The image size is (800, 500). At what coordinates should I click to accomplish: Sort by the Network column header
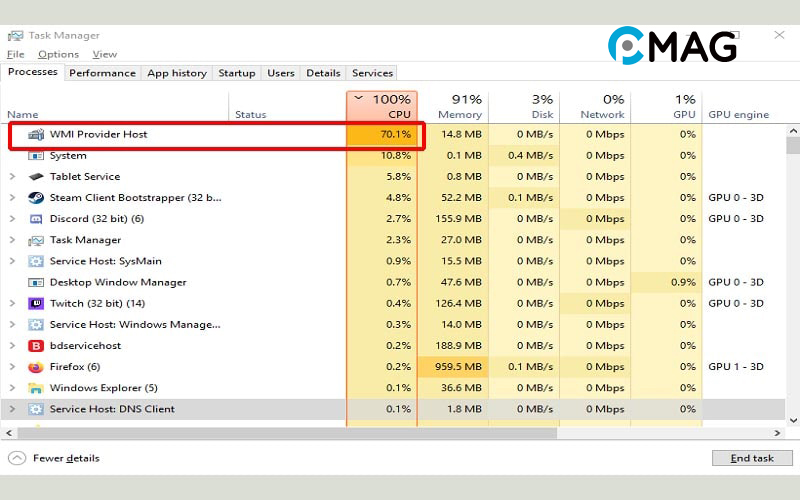point(595,107)
